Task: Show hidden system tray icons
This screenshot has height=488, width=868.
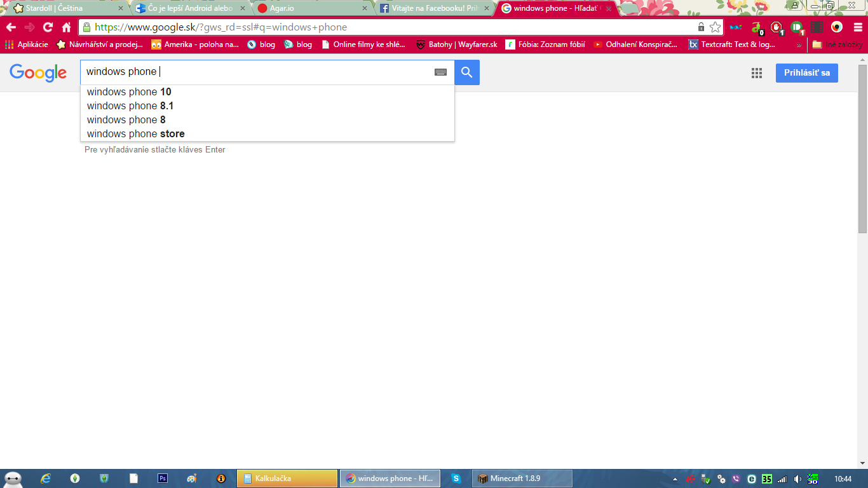Action: point(675,479)
